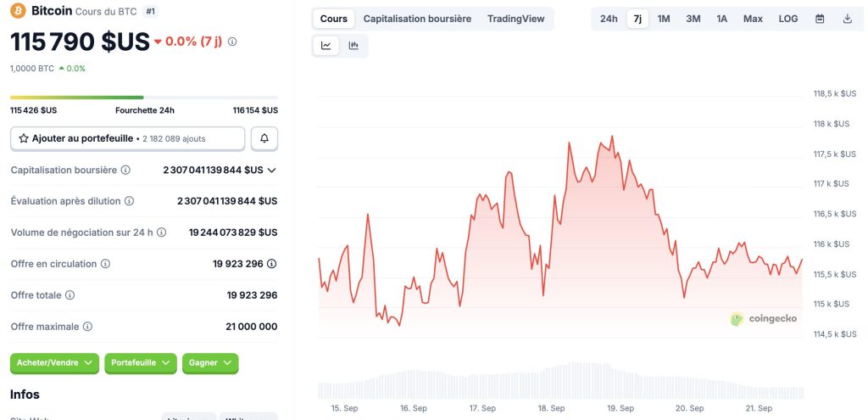Toggle LOG scale on the chart
The width and height of the screenshot is (868, 420).
(x=788, y=19)
